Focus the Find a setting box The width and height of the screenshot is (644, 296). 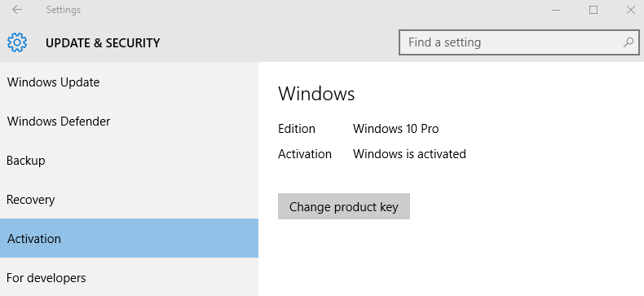coord(518,42)
